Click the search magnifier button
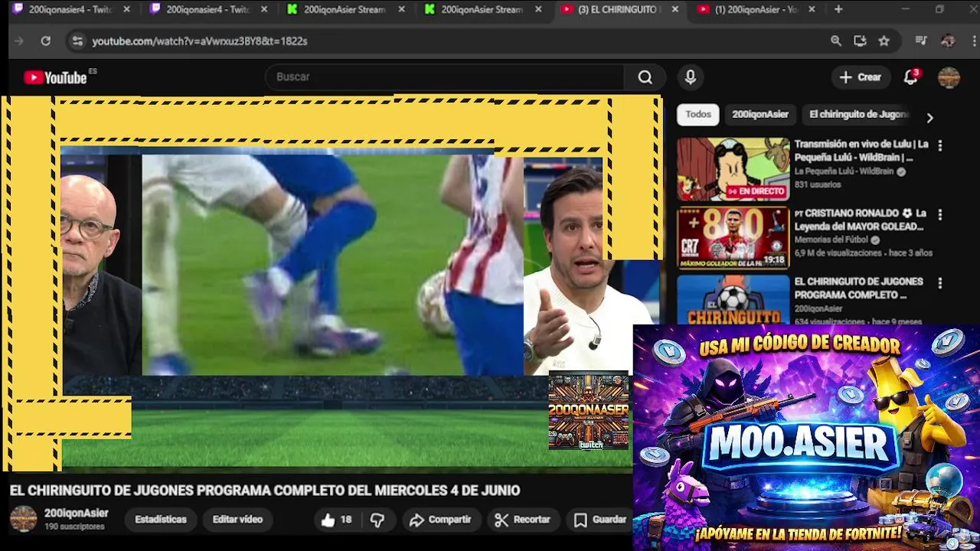Screen dimensions: 980x551 pyautogui.click(x=645, y=77)
